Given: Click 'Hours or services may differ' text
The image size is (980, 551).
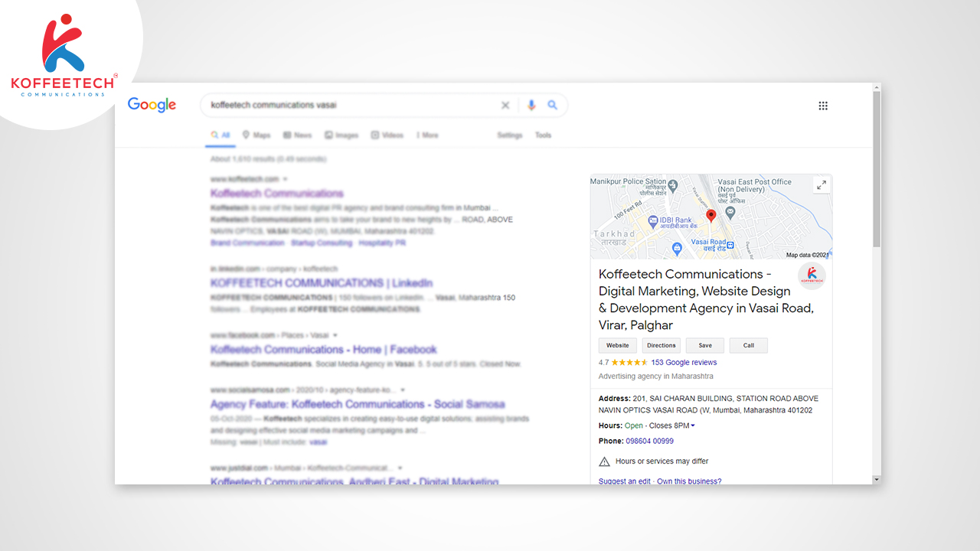Looking at the screenshot, I should tap(661, 461).
